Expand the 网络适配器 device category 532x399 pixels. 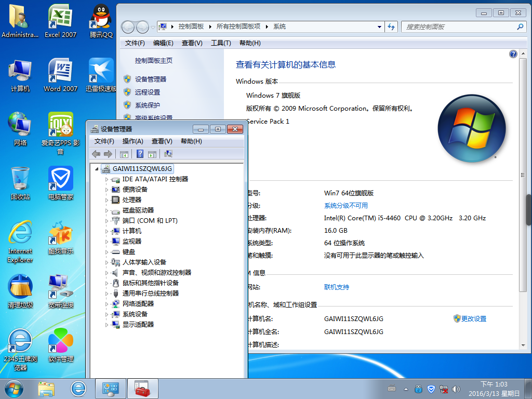click(107, 304)
